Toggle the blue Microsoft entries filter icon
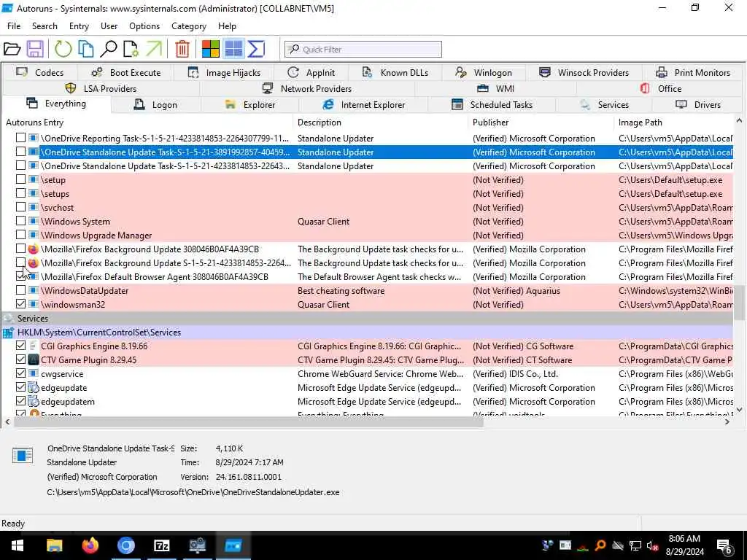Image resolution: width=747 pixels, height=560 pixels. coord(233,49)
